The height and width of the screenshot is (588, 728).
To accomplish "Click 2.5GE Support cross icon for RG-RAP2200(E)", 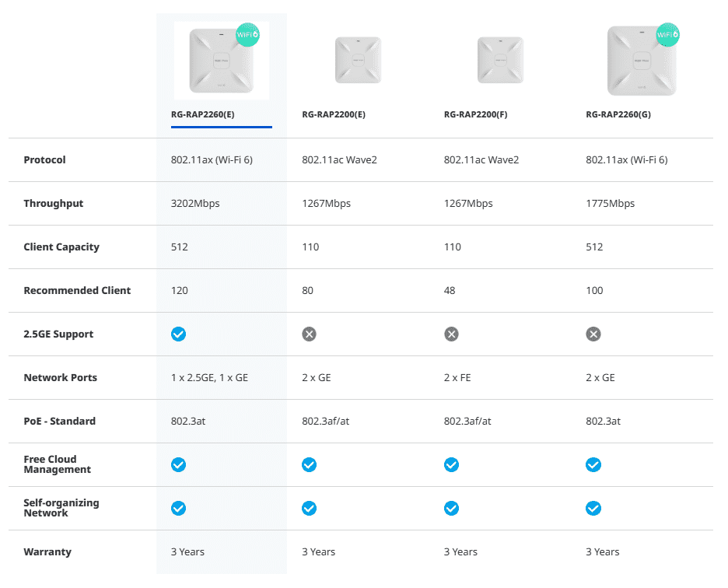I will click(x=310, y=334).
